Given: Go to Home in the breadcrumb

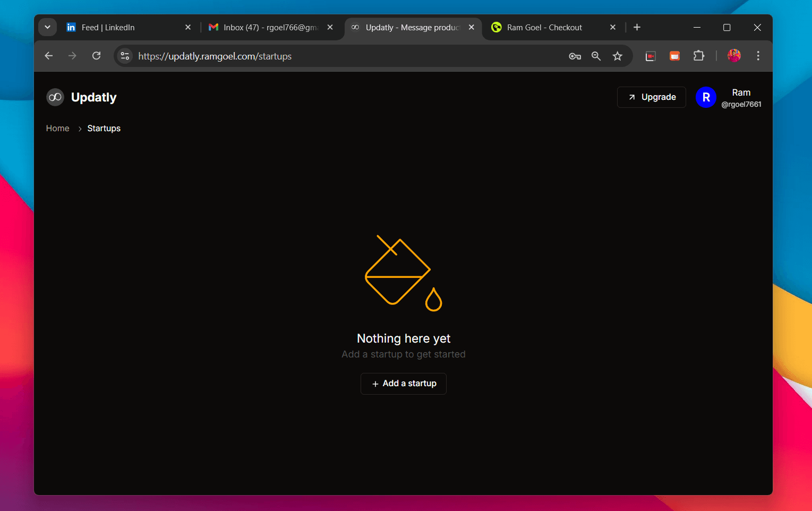Looking at the screenshot, I should coord(57,129).
